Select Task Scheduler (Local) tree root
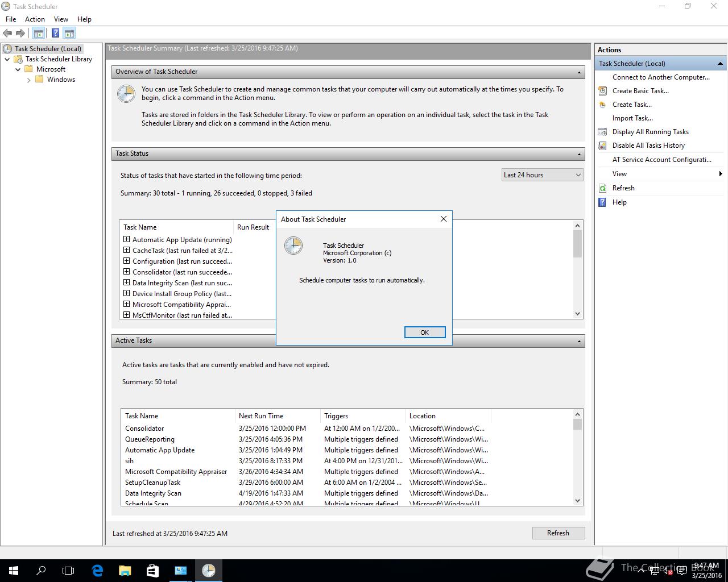 tap(48, 49)
